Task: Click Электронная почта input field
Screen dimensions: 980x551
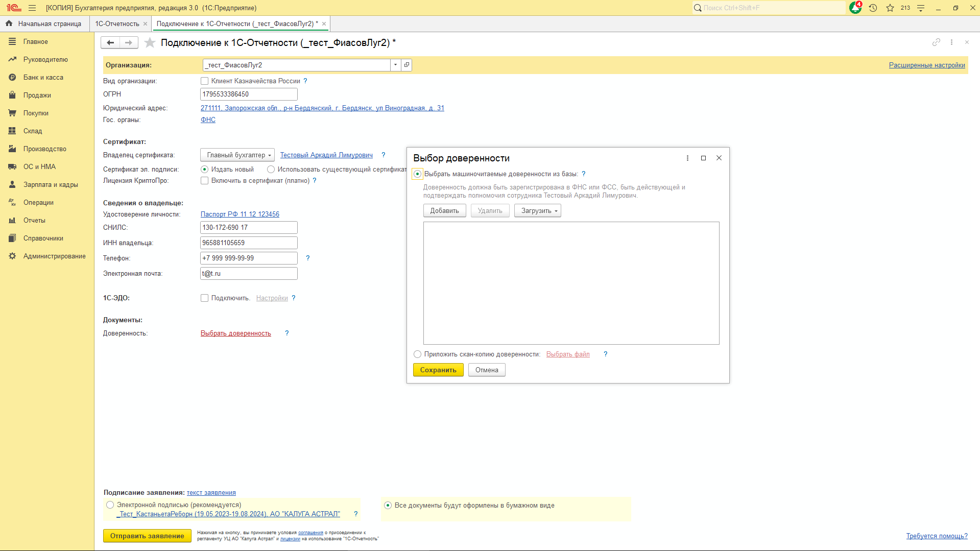Action: click(249, 273)
